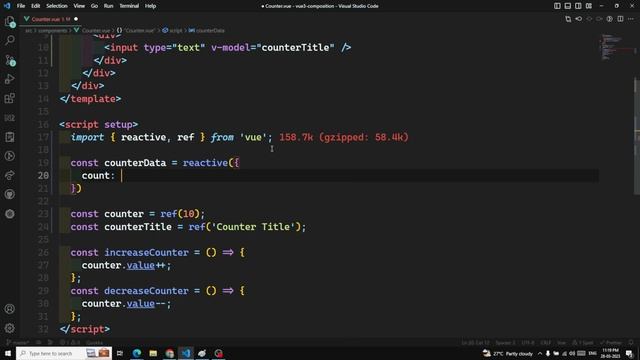Open the Source Control view
Viewport: 640px width, 360px height.
[10, 60]
